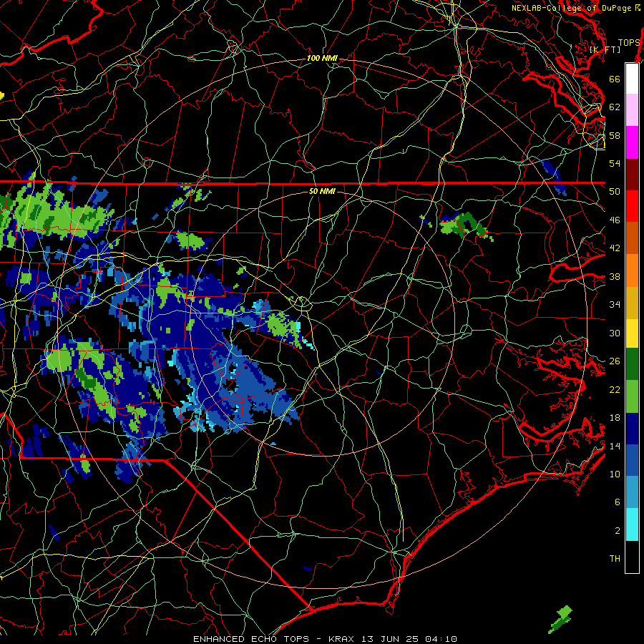
Task: Click the '42' legend value
Action: (x=615, y=248)
